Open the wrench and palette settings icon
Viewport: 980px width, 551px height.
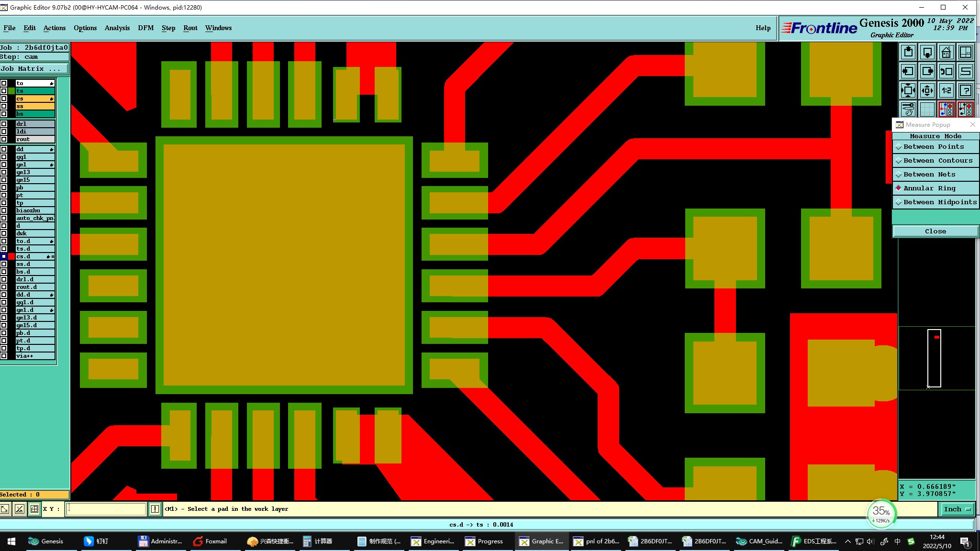908,110
